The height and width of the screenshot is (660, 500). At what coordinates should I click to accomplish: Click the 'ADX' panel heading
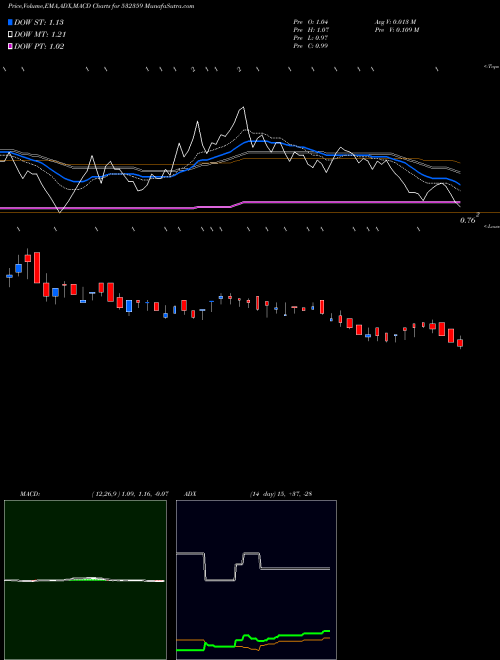[x=190, y=494]
